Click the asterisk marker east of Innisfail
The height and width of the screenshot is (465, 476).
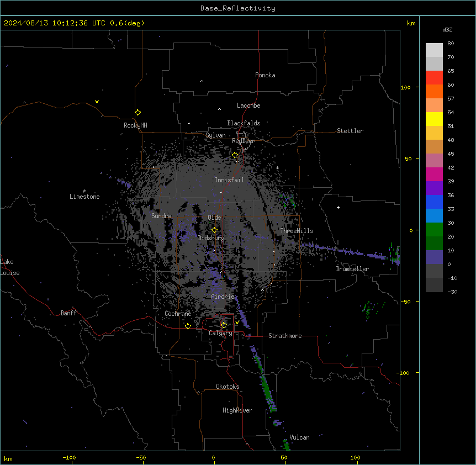point(277,167)
